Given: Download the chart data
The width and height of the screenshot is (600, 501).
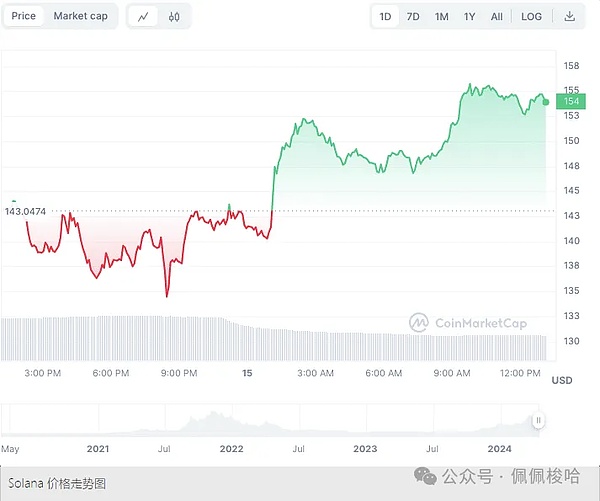Looking at the screenshot, I should 569,16.
